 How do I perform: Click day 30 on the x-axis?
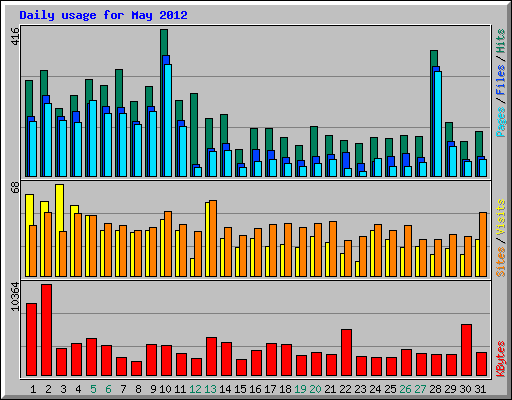465,389
